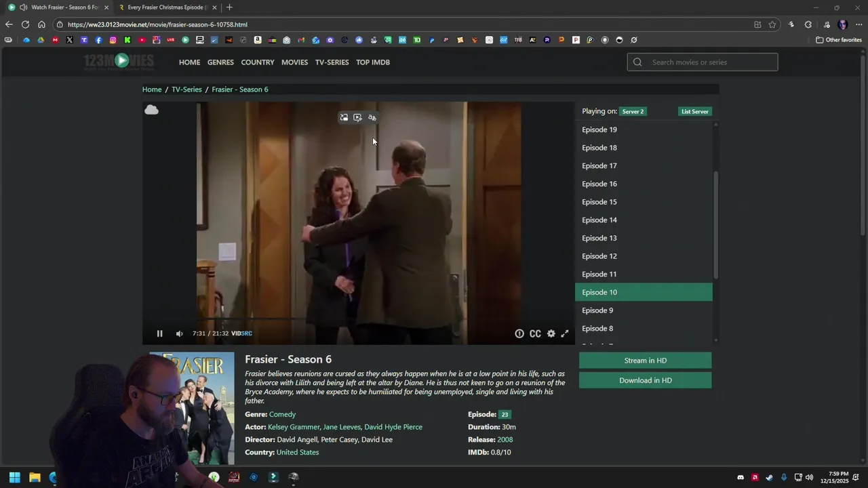Select Episode 19 from the list

(644, 129)
